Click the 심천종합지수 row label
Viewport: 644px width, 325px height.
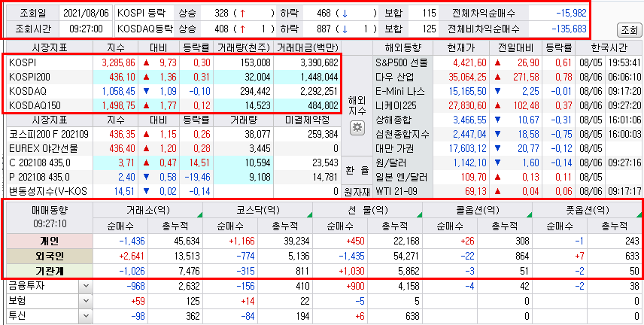(402, 134)
